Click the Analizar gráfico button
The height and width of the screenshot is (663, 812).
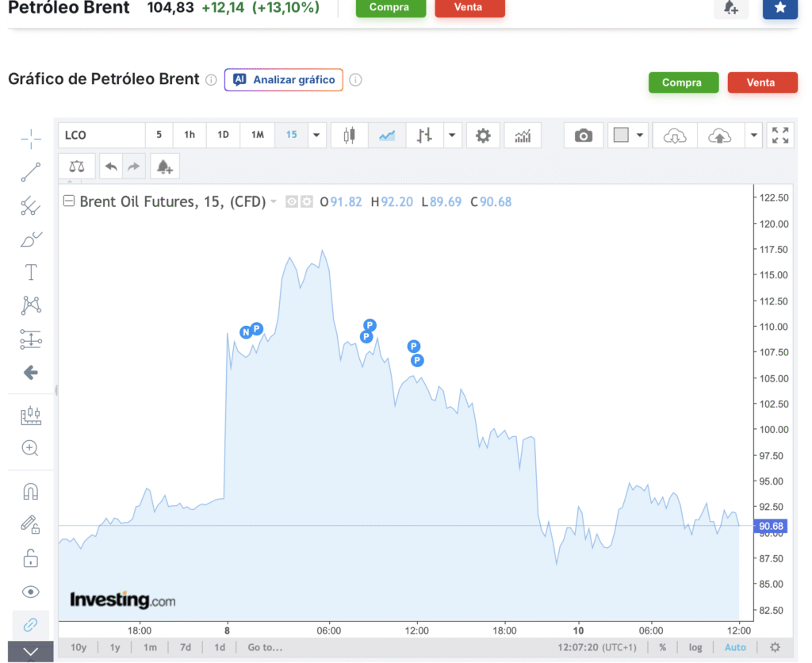(284, 80)
